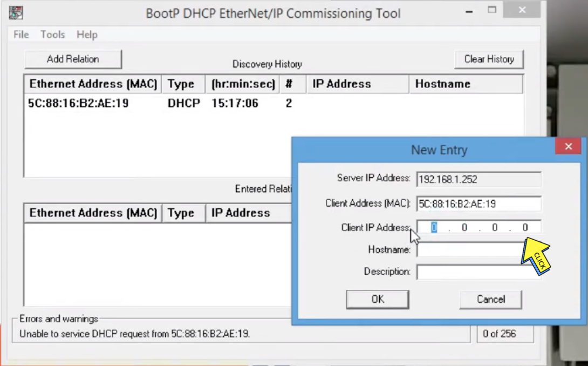Open the File menu

[x=21, y=35]
